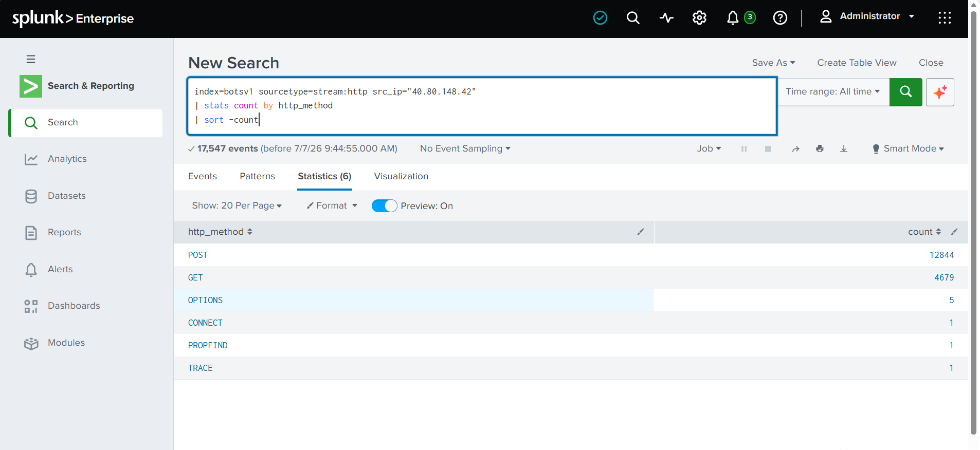Open No Event Sampling dropdown
This screenshot has width=980, height=450.
point(465,148)
